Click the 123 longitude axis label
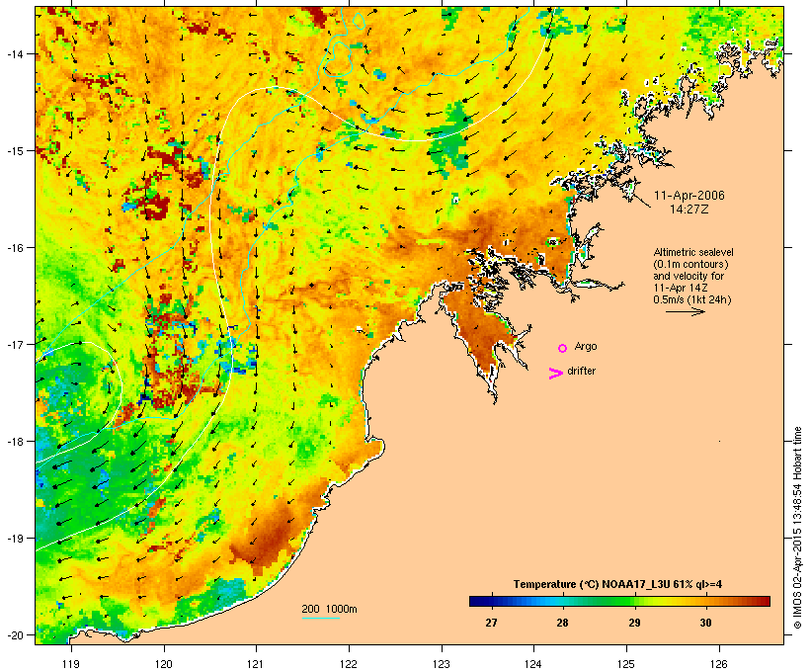The image size is (810, 672). point(442,664)
